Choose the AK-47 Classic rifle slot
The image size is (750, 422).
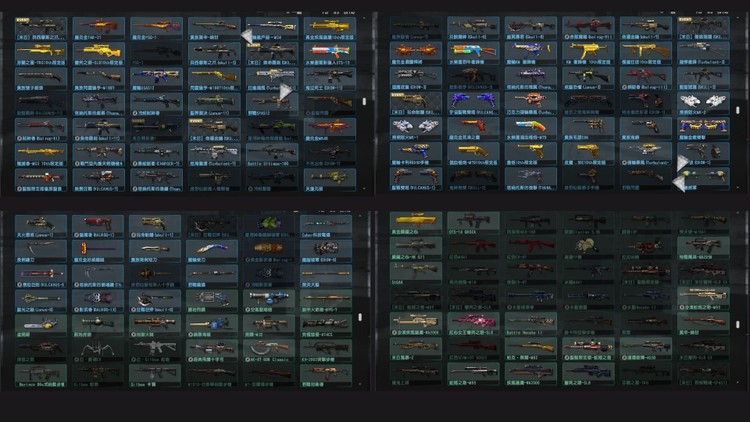click(x=269, y=351)
